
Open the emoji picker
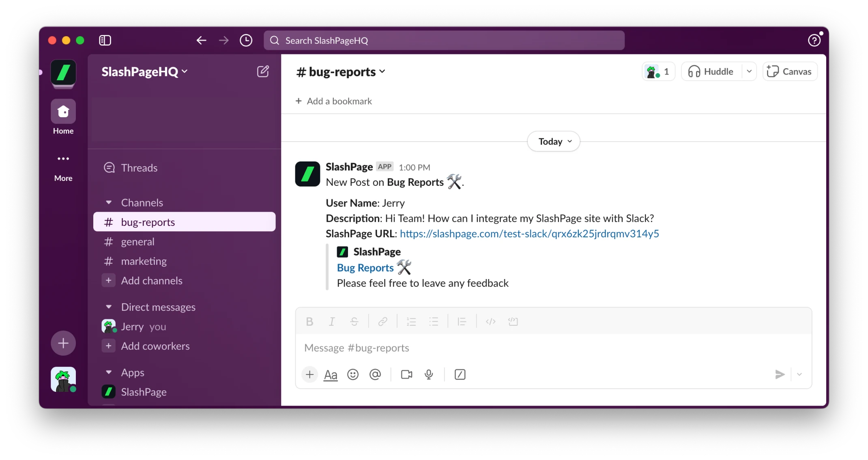(x=353, y=374)
